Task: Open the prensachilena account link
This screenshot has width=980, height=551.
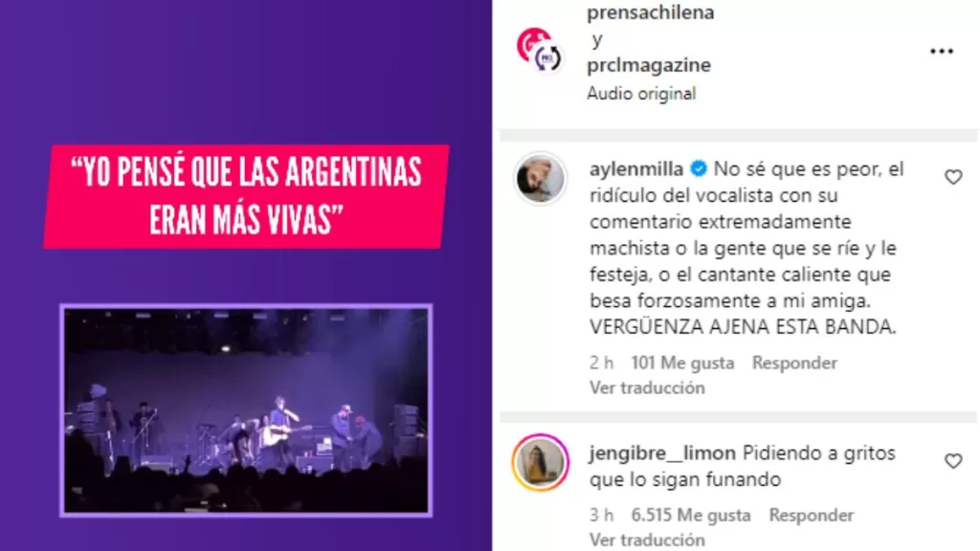Action: 650,12
